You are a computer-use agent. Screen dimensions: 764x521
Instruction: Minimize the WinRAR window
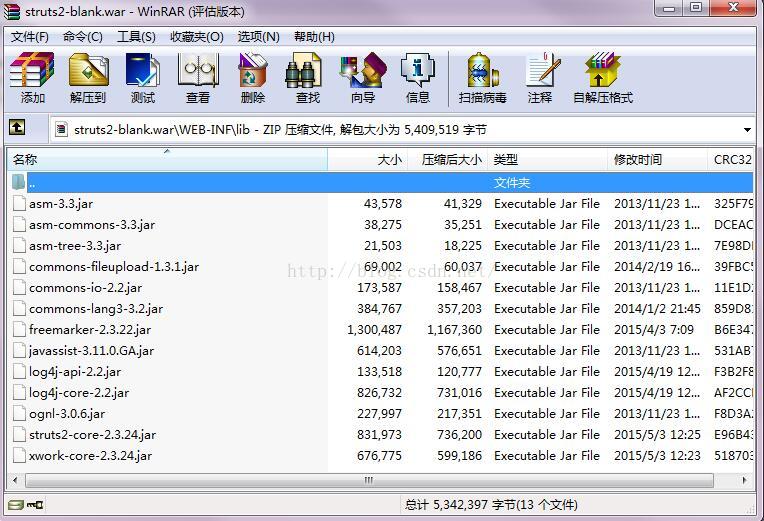coord(669,8)
